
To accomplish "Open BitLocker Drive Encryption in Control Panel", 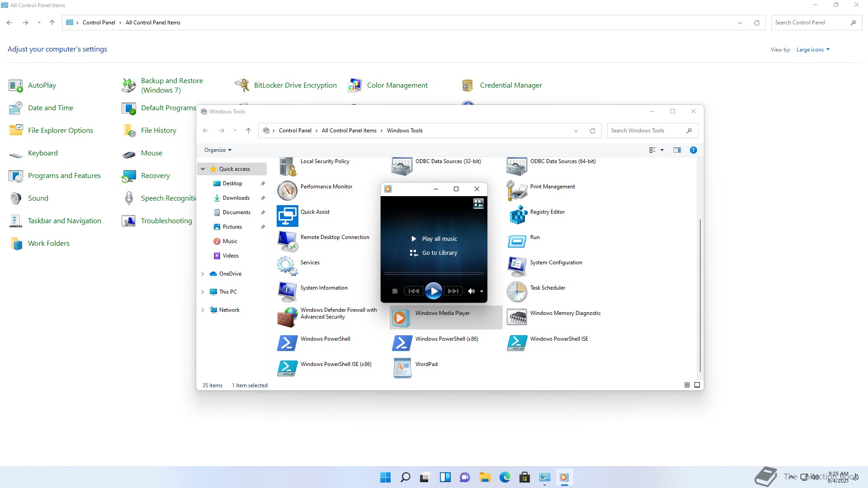I will (x=286, y=85).
